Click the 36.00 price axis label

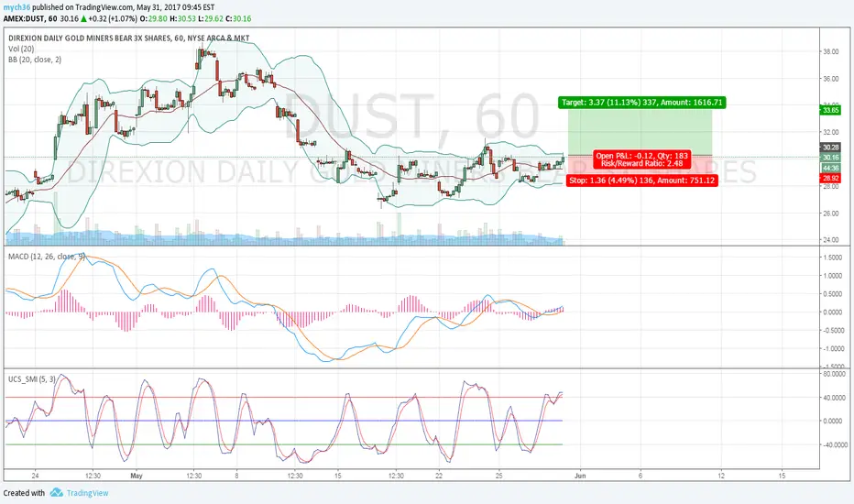[x=831, y=79]
